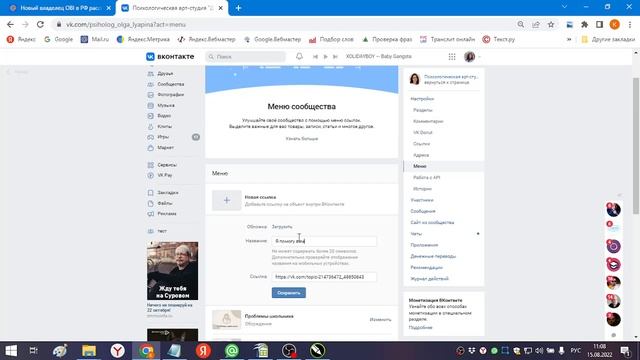Open VK services grid icon
640x360 pixels.
(452, 57)
